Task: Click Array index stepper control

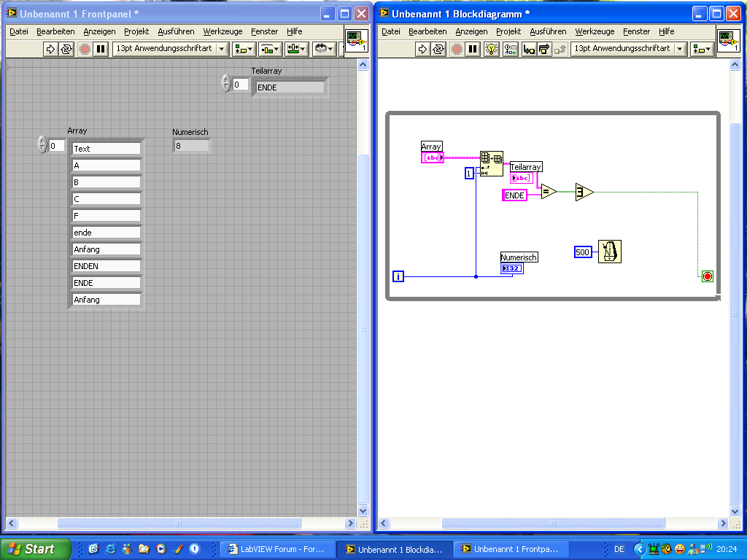Action: [x=42, y=144]
